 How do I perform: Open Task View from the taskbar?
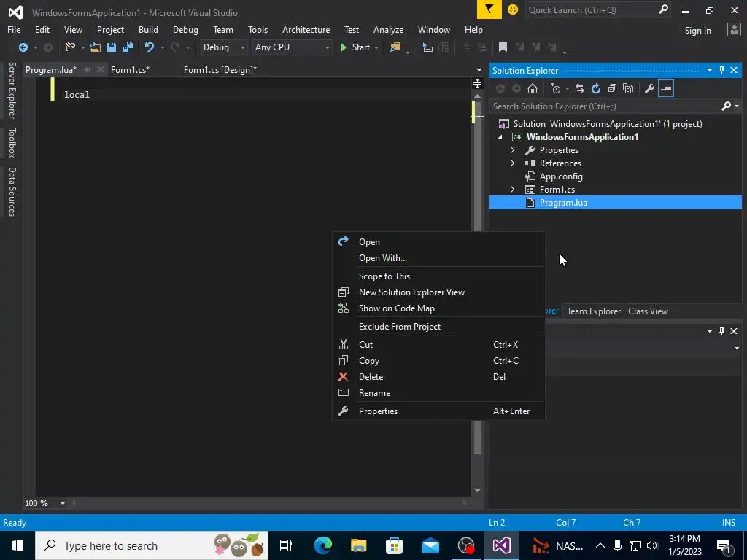click(x=286, y=545)
